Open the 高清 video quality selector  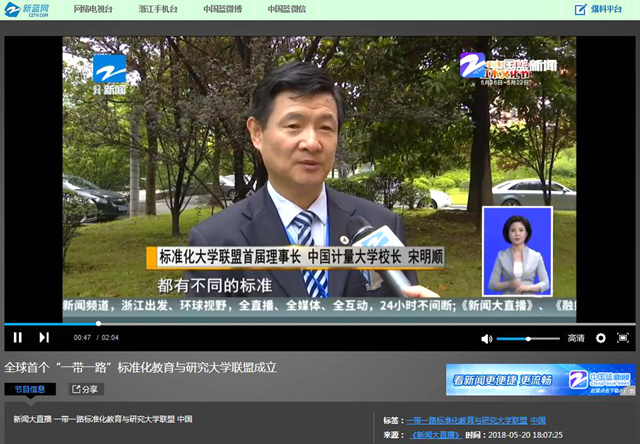576,338
